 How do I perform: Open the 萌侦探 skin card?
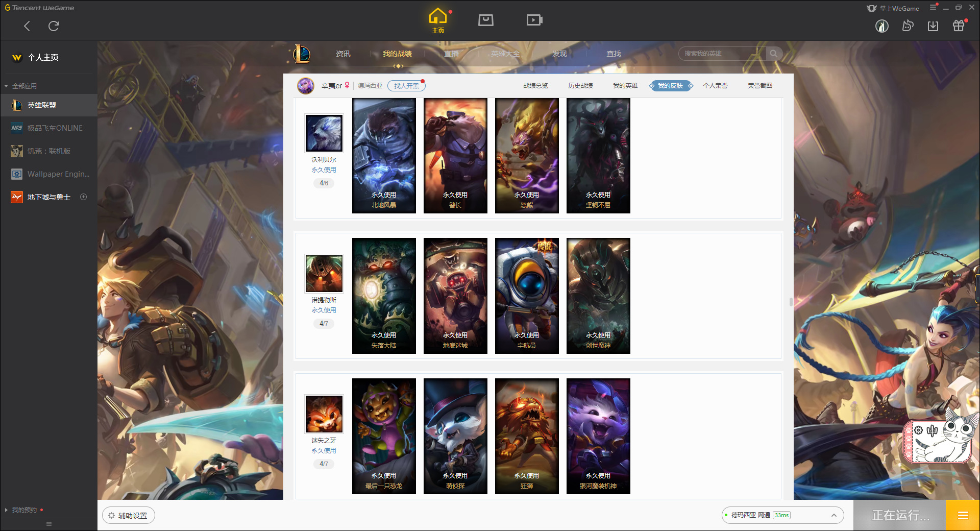455,437
